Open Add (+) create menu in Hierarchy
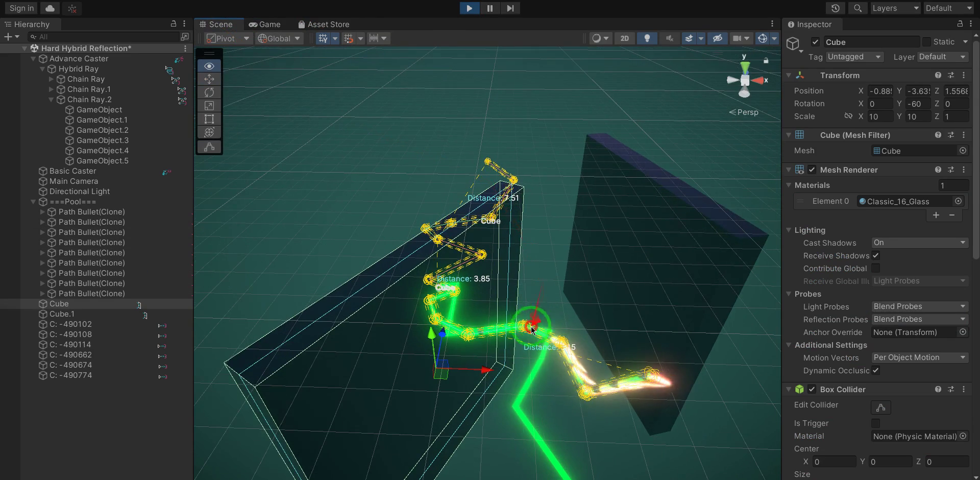The height and width of the screenshot is (480, 980). click(x=11, y=37)
